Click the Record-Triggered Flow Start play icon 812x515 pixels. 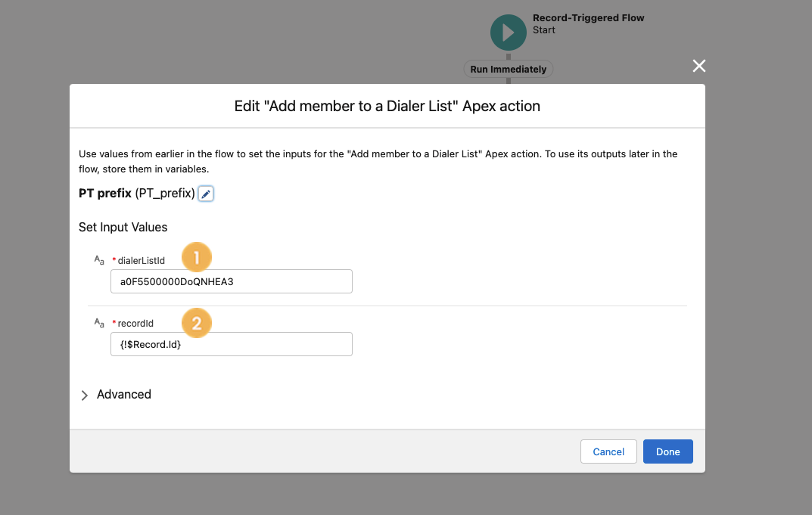[509, 33]
